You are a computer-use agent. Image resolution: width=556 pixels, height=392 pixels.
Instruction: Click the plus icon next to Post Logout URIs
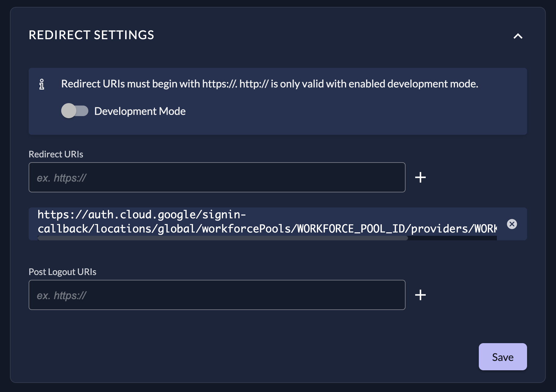(420, 295)
